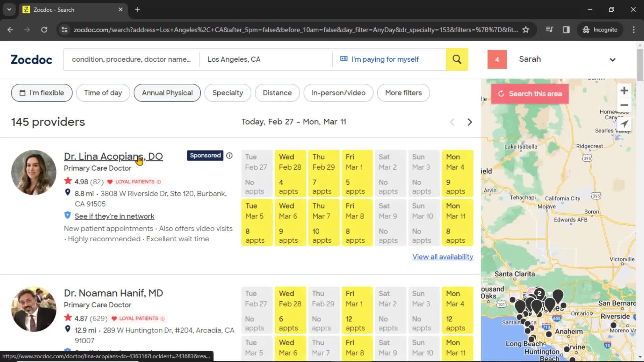Expand the Sarah account menu chevron
Viewport: 644px width, 362px height.
(612, 60)
